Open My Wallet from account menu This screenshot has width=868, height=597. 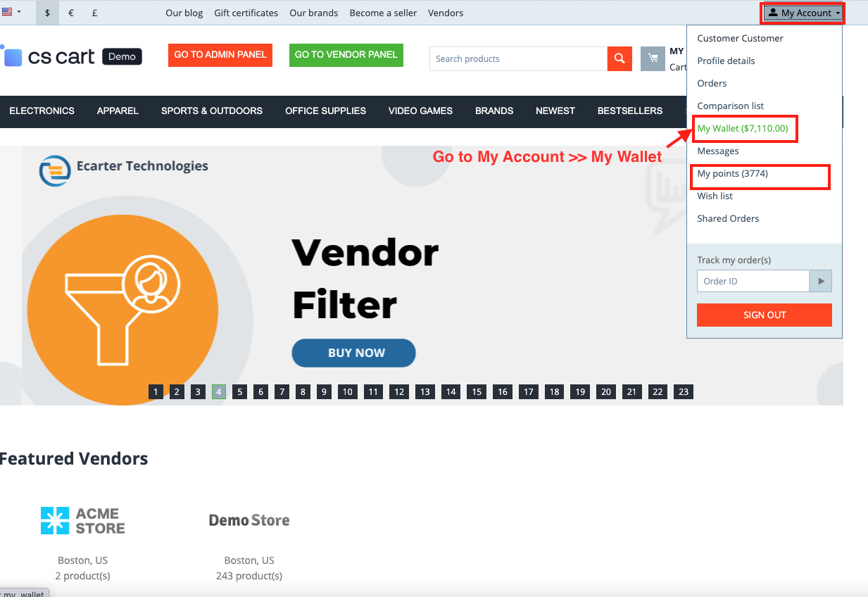[742, 129]
